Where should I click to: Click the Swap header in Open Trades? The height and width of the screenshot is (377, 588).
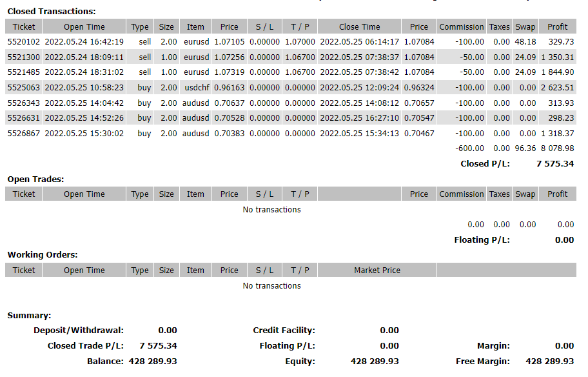[525, 194]
